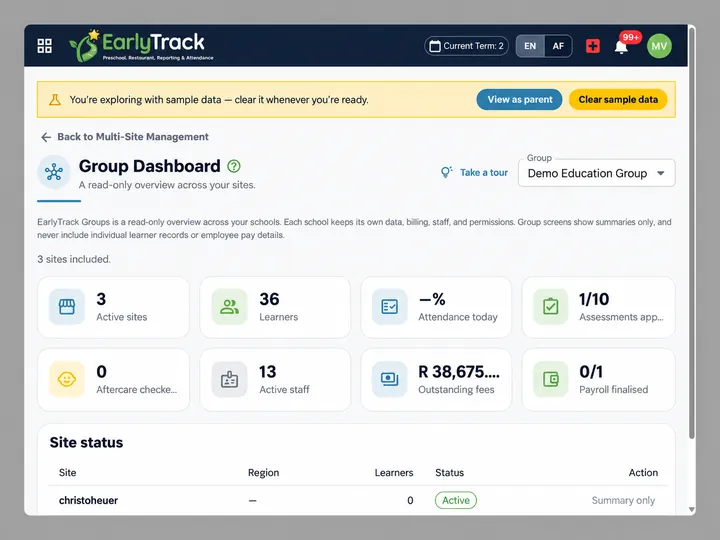The image size is (720, 540).
Task: Click the christoheuer site row name
Action: pyautogui.click(x=88, y=501)
